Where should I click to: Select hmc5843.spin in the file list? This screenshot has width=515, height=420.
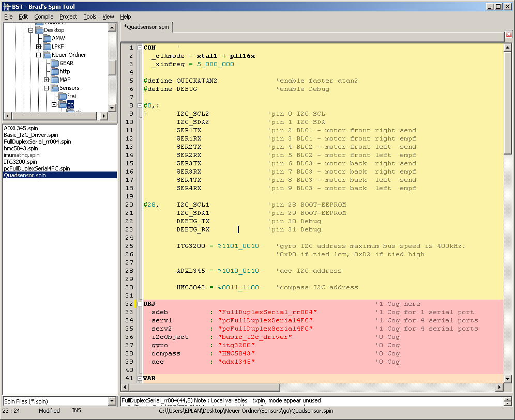click(21, 148)
